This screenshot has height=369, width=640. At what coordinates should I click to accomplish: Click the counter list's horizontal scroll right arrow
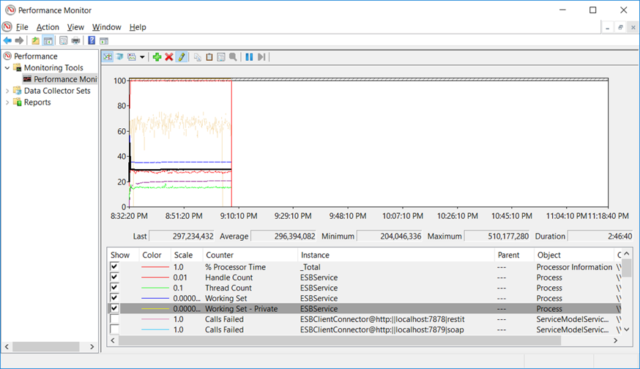[616, 340]
